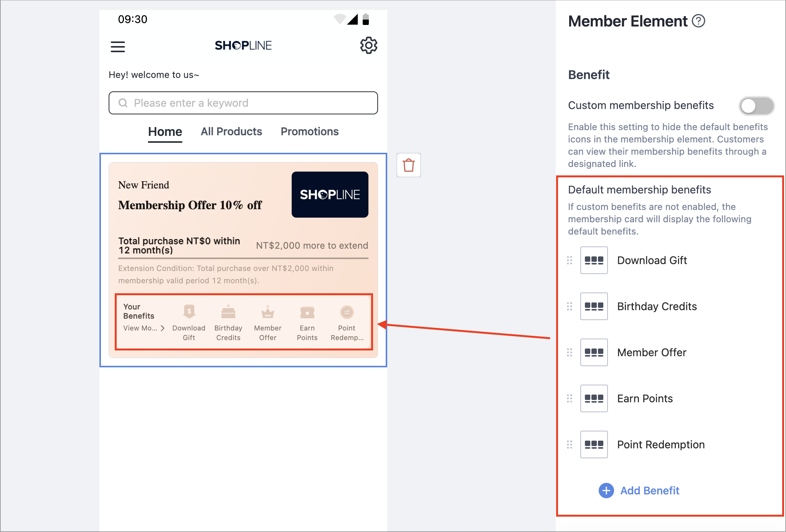Click 'NT$2,000 more to extend' text
786x532 pixels.
pos(312,246)
